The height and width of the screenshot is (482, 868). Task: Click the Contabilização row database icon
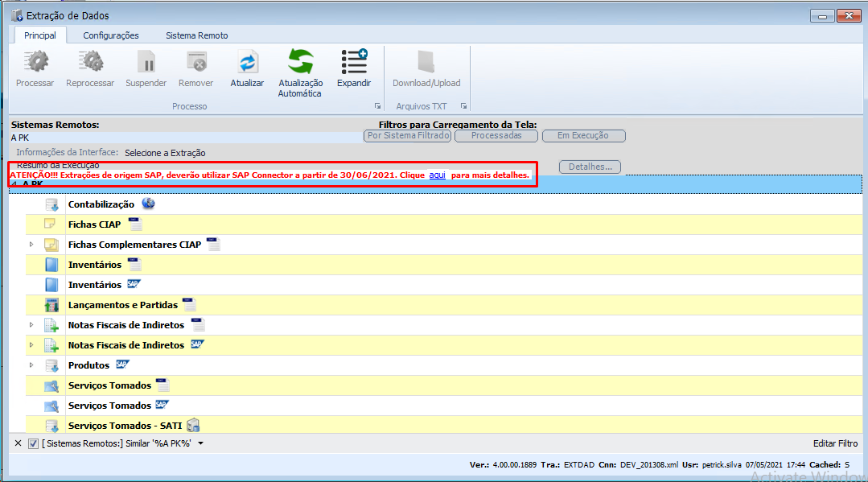(51, 204)
